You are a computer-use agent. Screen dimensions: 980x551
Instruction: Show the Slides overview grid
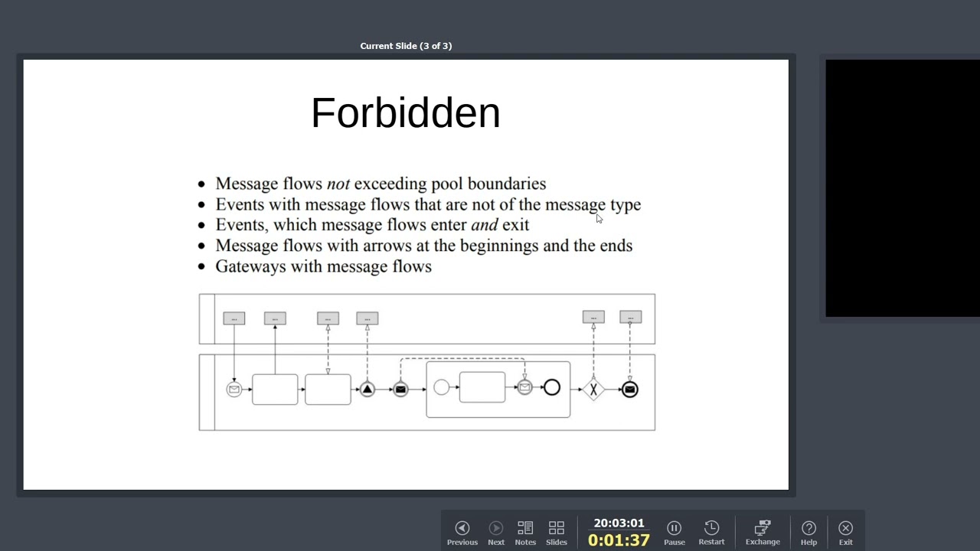(x=557, y=533)
